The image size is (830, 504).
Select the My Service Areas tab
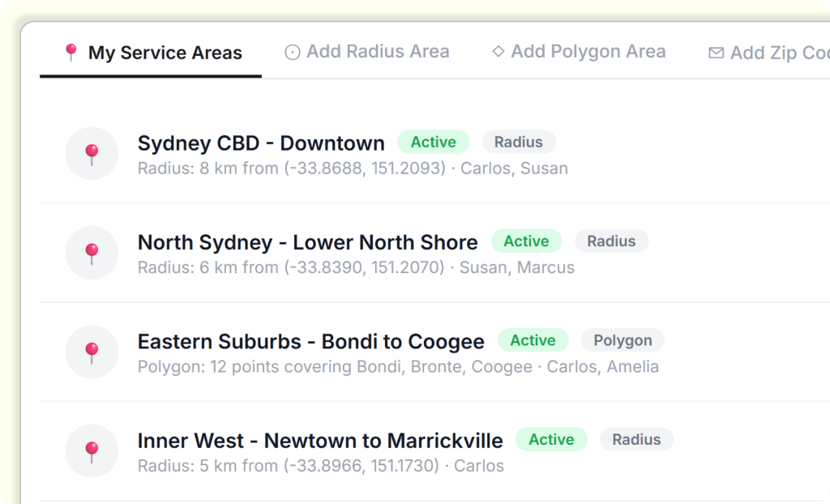150,51
